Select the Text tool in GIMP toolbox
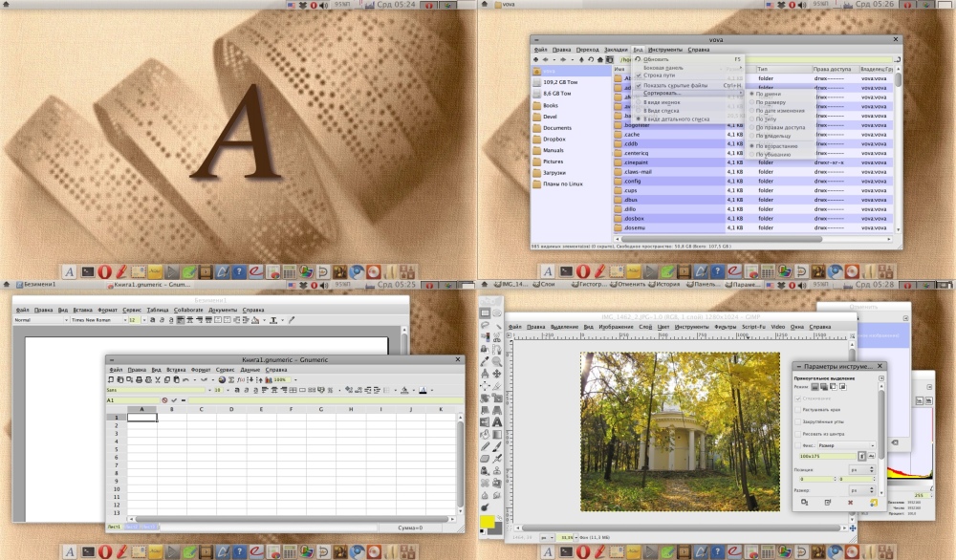The height and width of the screenshot is (560, 956). (497, 422)
